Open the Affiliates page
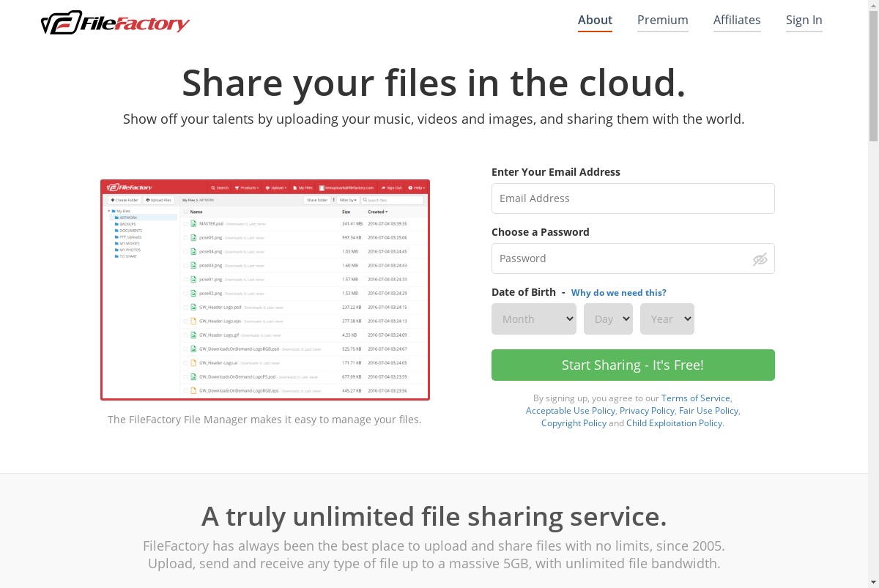 pos(737,21)
